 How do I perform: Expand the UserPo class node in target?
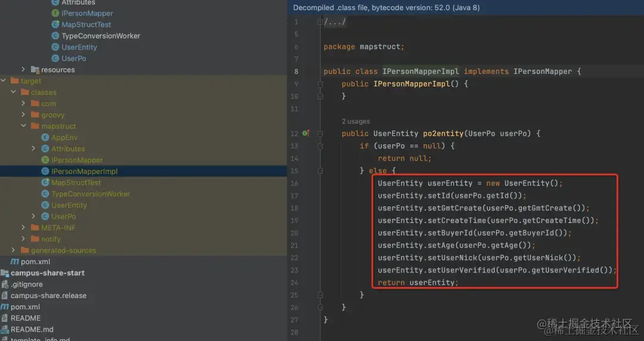[x=33, y=216]
